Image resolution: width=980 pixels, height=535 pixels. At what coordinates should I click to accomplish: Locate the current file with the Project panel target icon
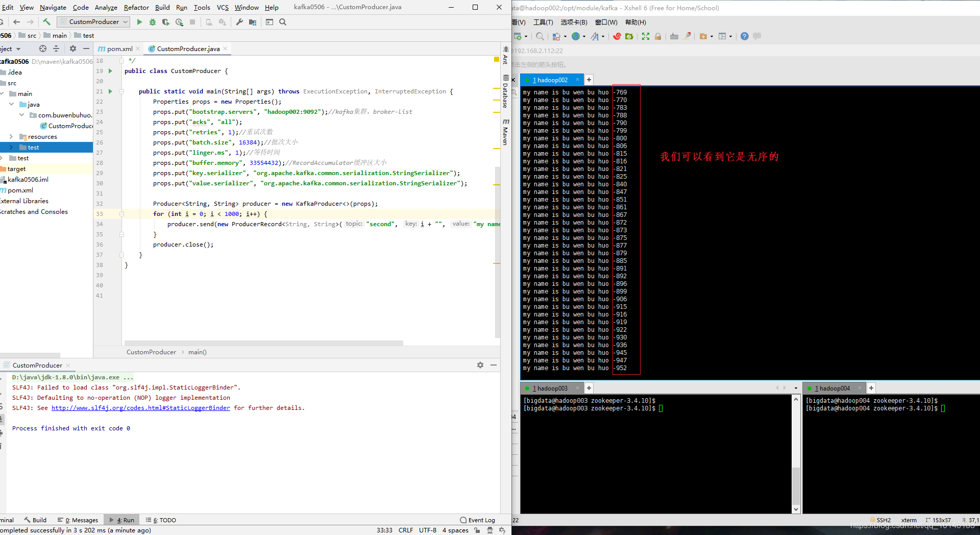click(43, 48)
